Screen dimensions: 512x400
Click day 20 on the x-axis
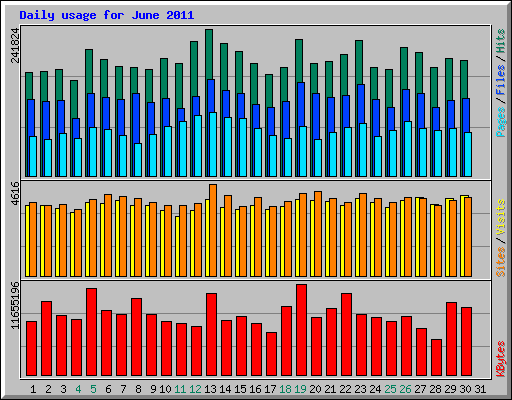pyautogui.click(x=315, y=389)
